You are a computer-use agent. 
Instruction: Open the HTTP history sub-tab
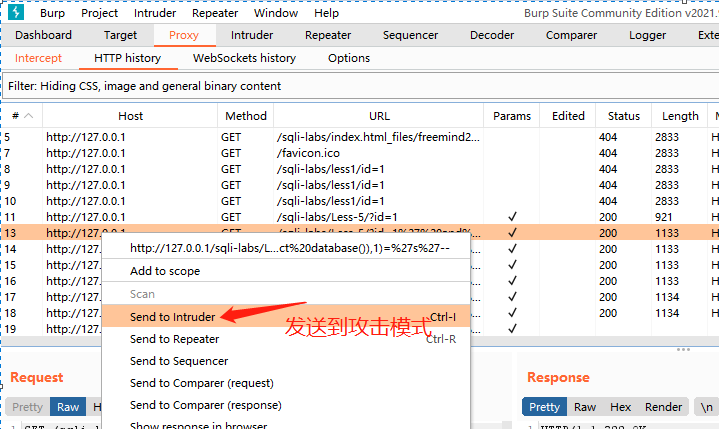coord(127,58)
